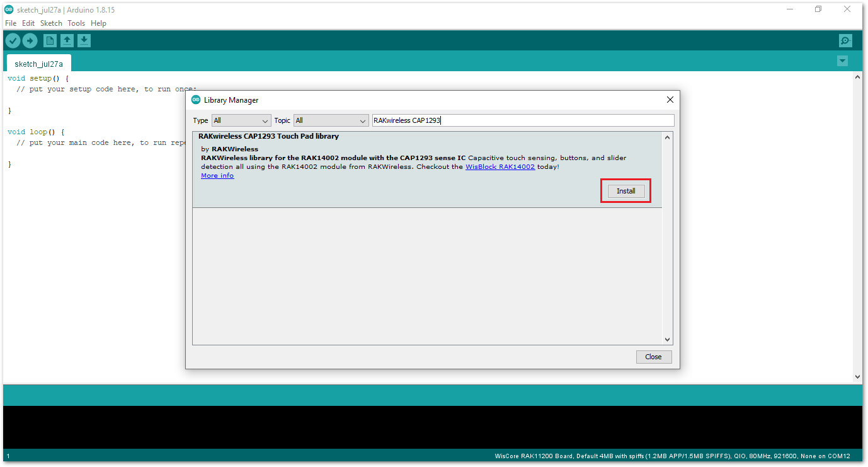
Task: Open the Serial Monitor icon
Action: [x=845, y=40]
